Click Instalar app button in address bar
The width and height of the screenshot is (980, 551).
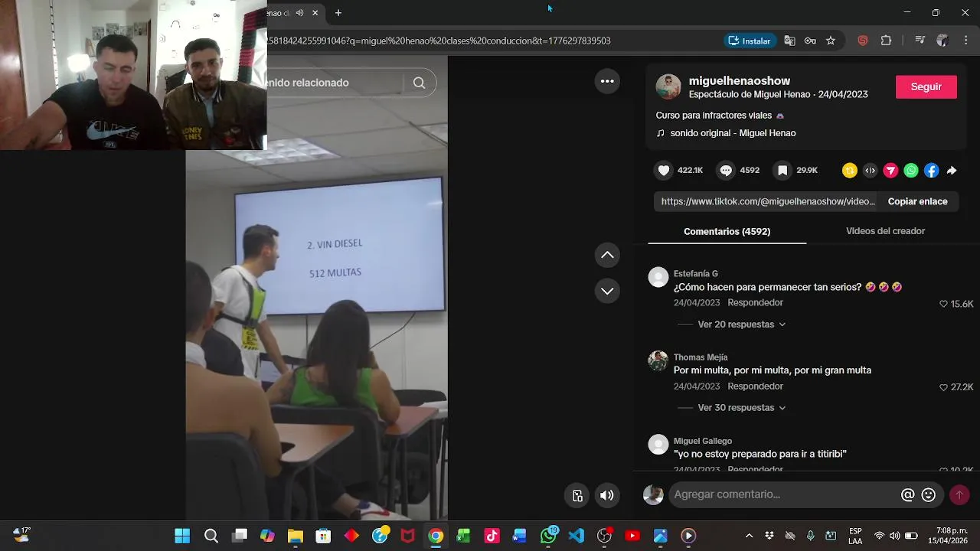750,41
